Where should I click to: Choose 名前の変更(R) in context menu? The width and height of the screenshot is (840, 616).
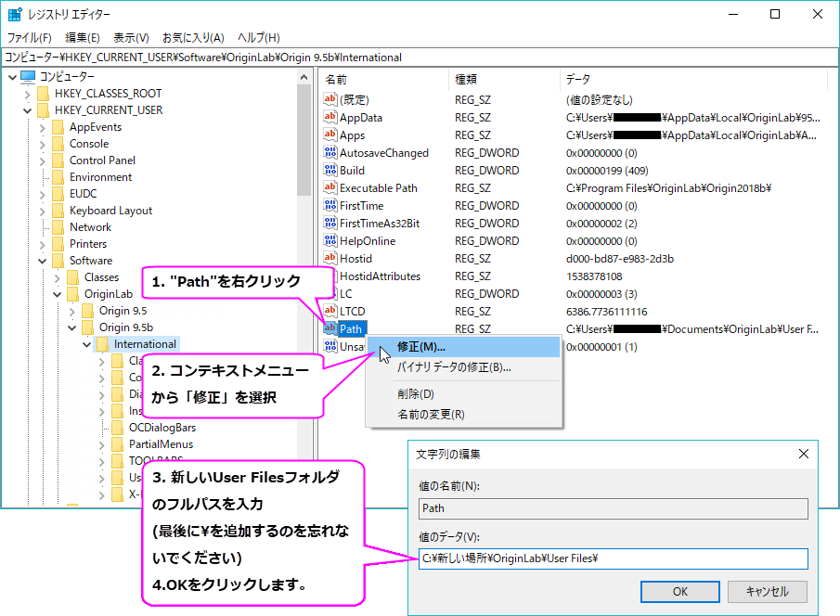tap(463, 415)
